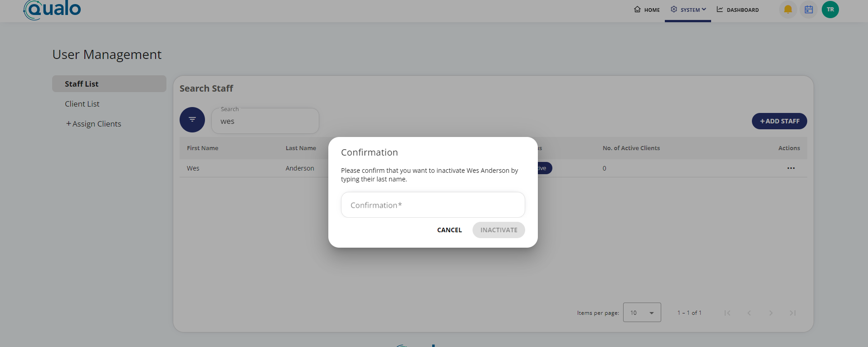Expand the System dropdown menu
Screen dimensions: 868x347
(x=688, y=10)
